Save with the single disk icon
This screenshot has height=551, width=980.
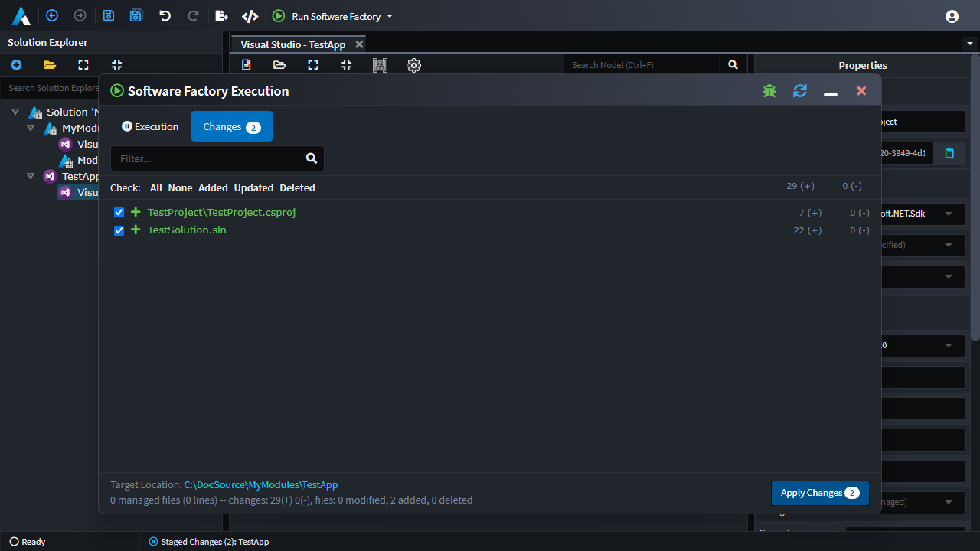pos(109,15)
